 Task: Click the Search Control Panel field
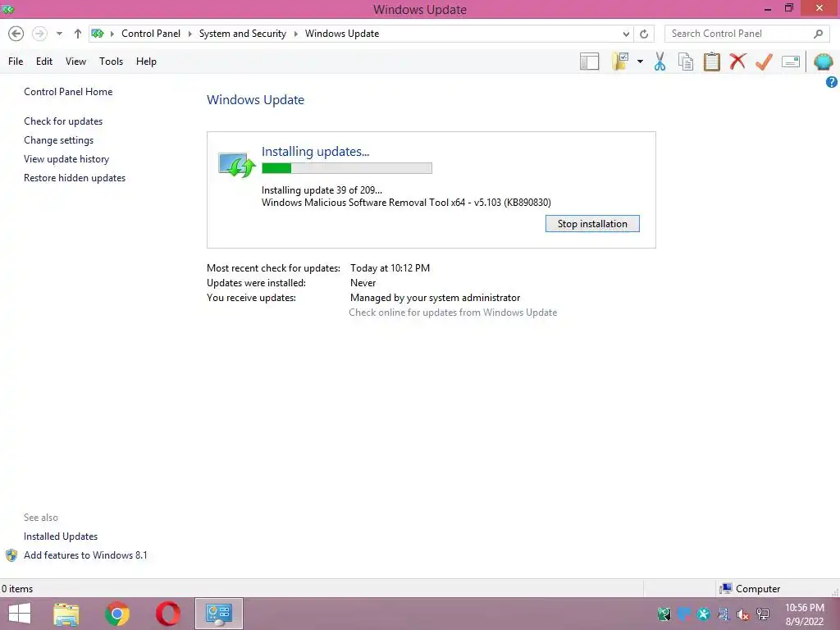[x=746, y=34]
